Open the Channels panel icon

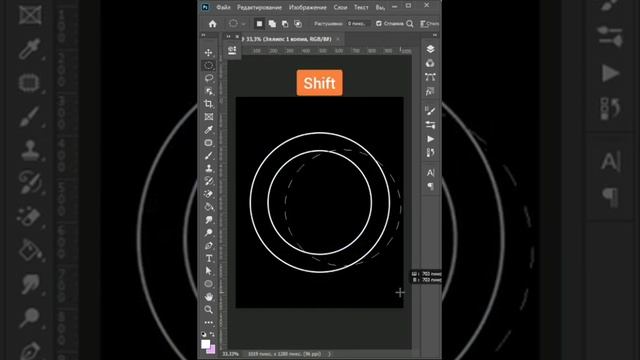coord(430,63)
